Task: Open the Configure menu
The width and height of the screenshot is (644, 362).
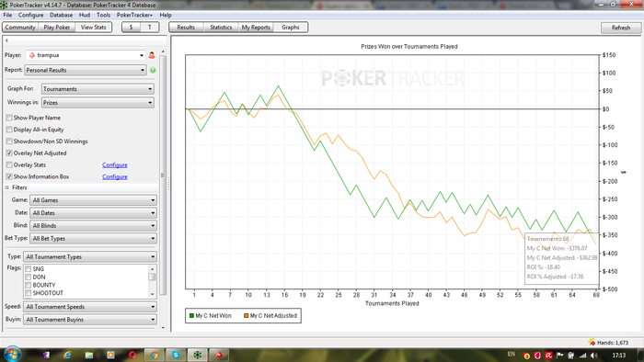Action: pyautogui.click(x=30, y=16)
